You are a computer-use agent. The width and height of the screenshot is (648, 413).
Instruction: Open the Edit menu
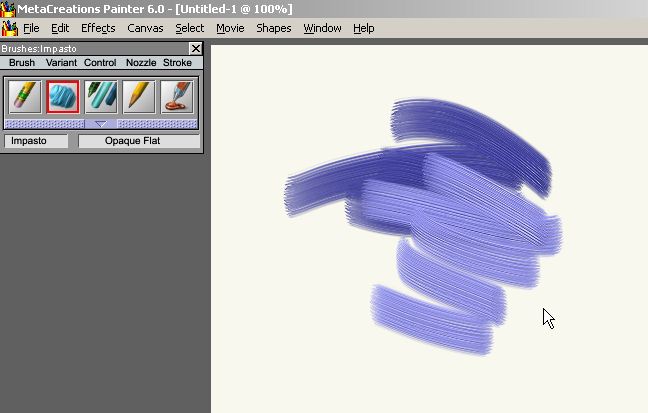[60, 28]
